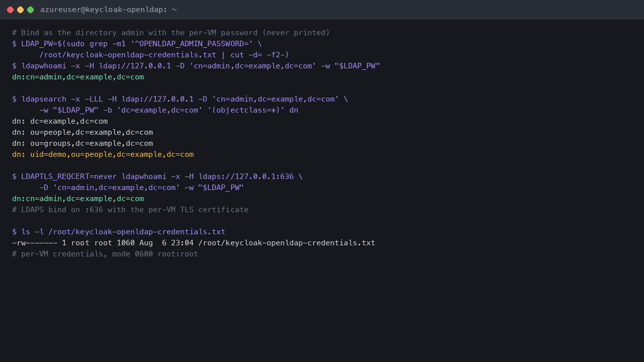Image resolution: width=644 pixels, height=362 pixels.
Task: Click the -D 'cn=admin' -w "$LDAP_PW" continuation line
Action: tap(141, 188)
